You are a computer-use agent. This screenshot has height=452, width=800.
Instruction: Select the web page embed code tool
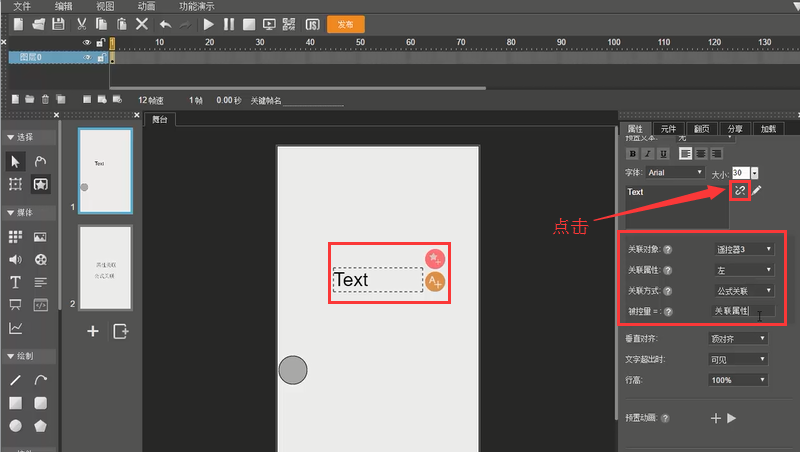click(40, 305)
